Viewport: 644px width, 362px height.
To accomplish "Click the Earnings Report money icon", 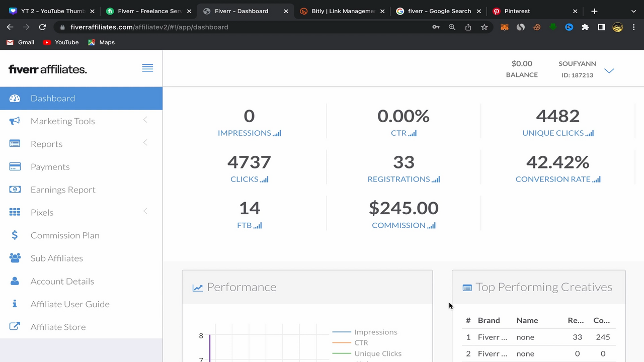I will (x=15, y=190).
